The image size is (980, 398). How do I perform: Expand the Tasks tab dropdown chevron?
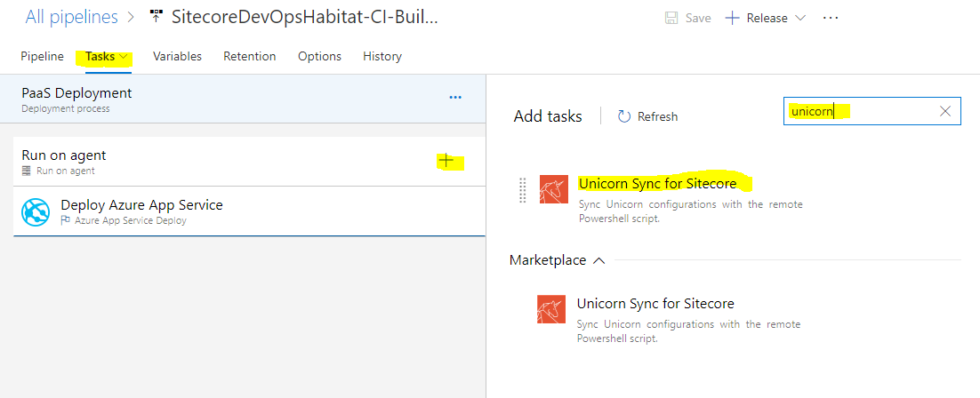click(x=123, y=57)
